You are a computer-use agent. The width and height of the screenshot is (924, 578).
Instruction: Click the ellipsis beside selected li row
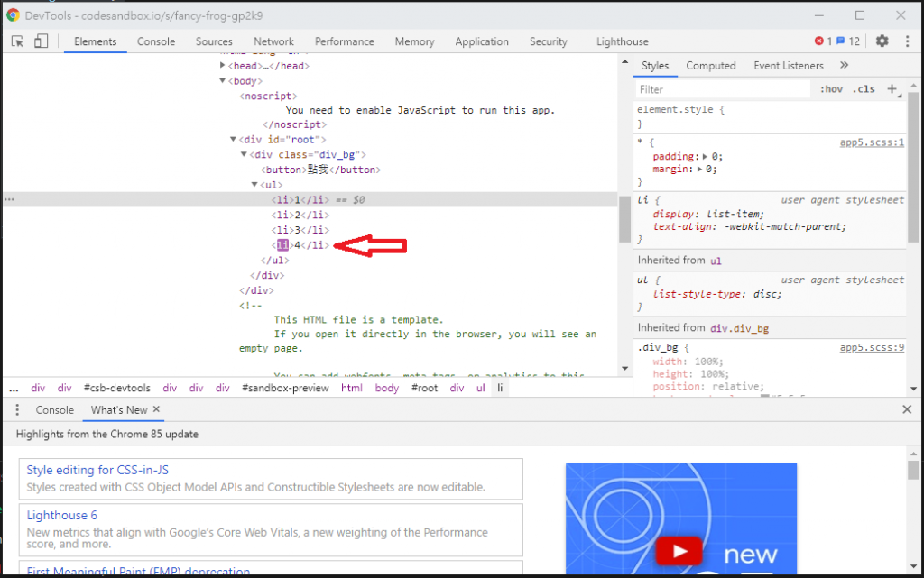(x=9, y=199)
